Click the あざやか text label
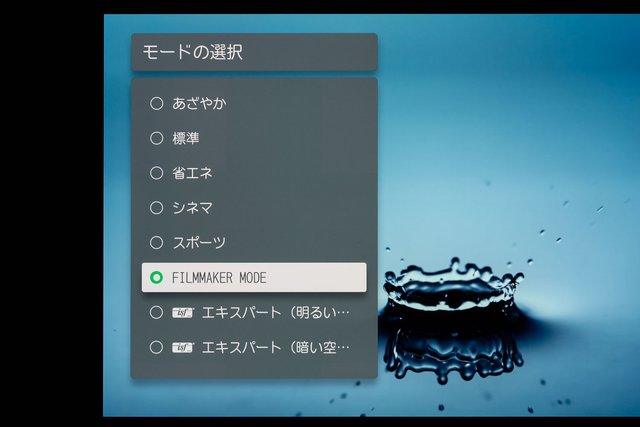This screenshot has height=427, width=640. pos(199,103)
